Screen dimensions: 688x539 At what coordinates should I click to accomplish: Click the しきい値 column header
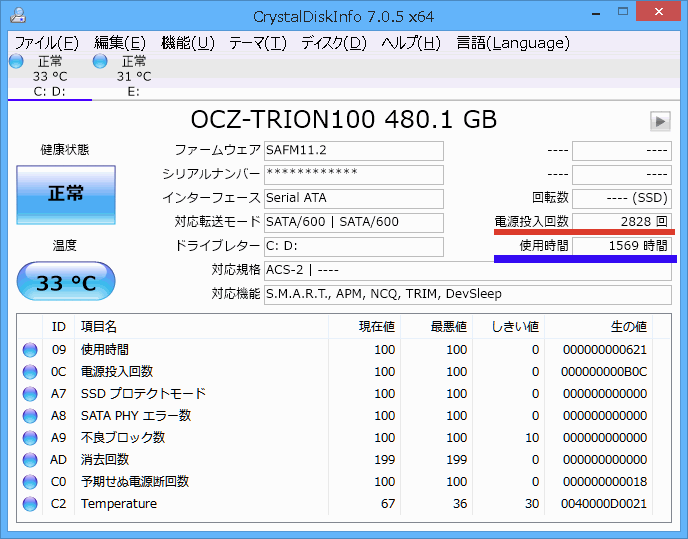coord(508,327)
